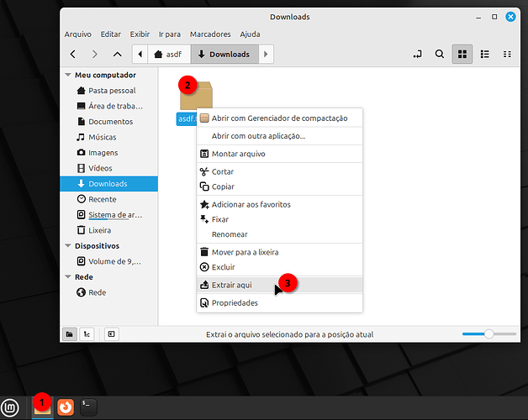Open the Ajuda menu
The height and width of the screenshot is (420, 528).
[250, 34]
